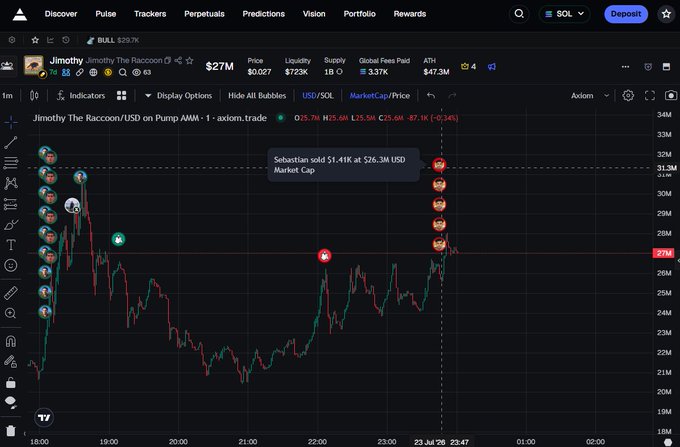The image size is (680, 447).
Task: Click the undo arrow on the chart toolbar
Action: (x=431, y=95)
